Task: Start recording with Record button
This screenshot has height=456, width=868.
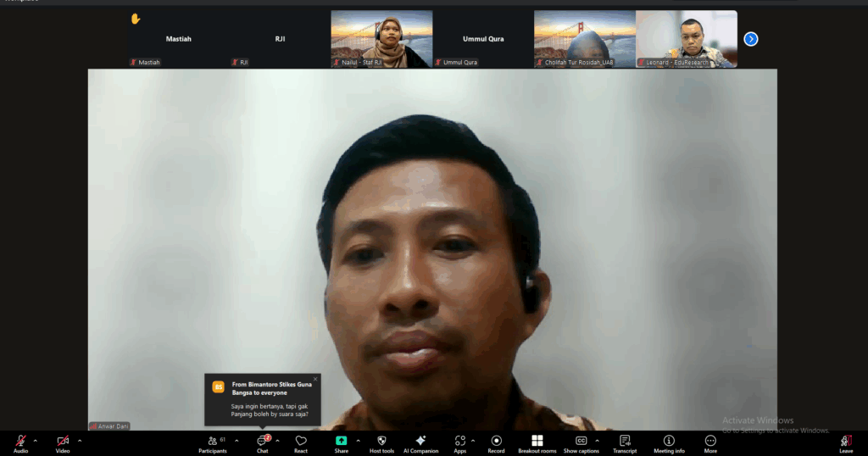Action: (496, 444)
